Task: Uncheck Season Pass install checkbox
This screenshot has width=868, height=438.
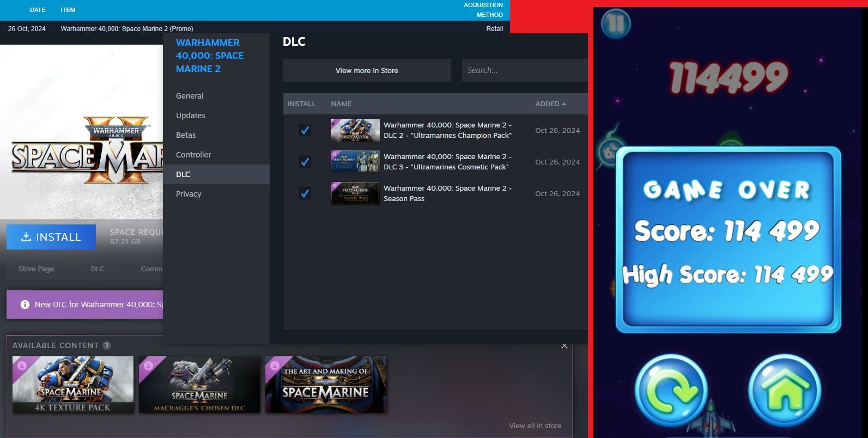Action: [x=305, y=193]
